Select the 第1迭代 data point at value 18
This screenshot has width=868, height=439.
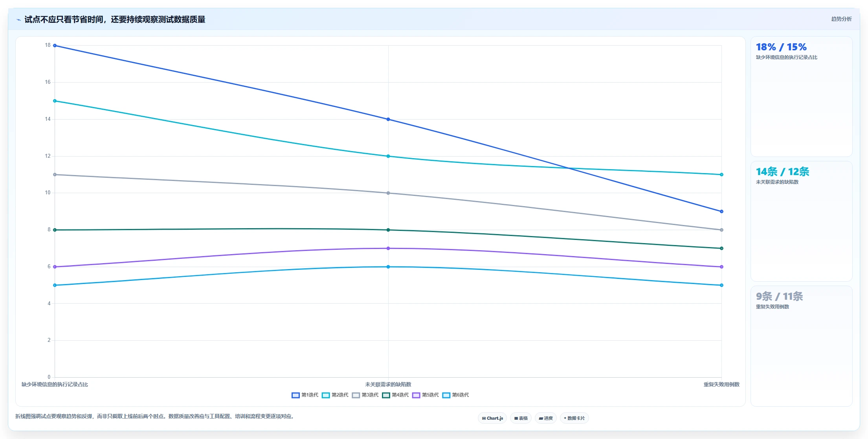(55, 46)
